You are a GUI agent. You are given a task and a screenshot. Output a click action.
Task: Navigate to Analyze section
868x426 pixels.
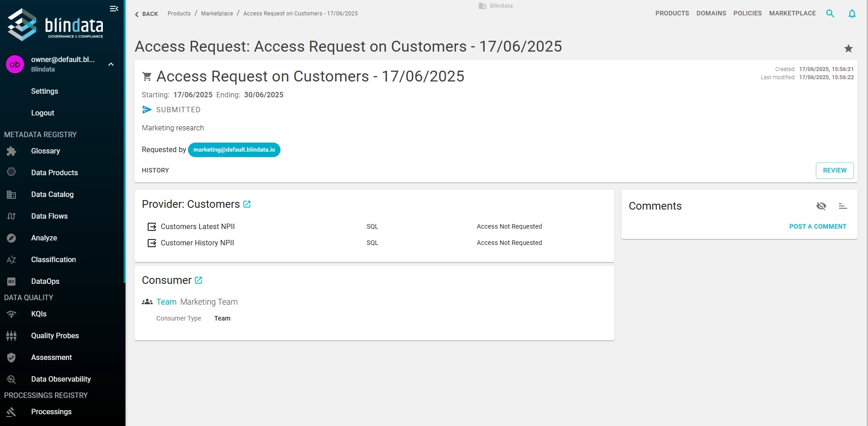(x=44, y=238)
